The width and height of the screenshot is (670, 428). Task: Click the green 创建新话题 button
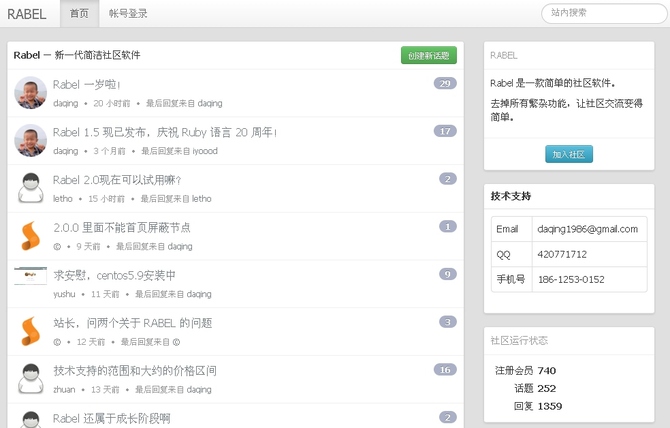pyautogui.click(x=429, y=56)
